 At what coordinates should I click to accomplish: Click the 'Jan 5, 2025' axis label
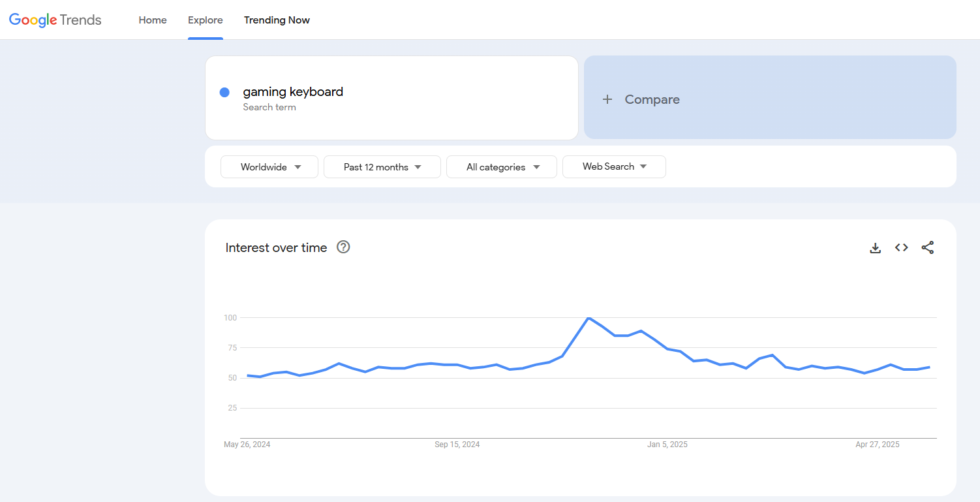point(667,445)
